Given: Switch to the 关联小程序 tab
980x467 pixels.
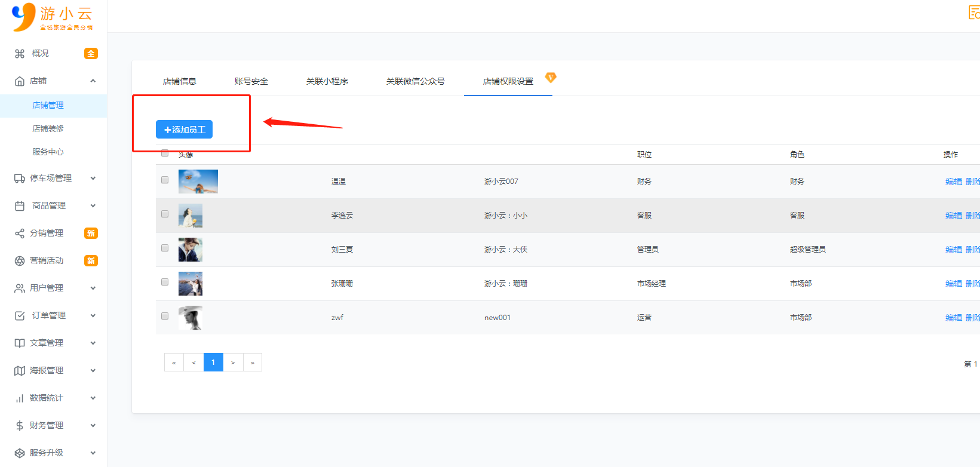Looking at the screenshot, I should tap(327, 82).
